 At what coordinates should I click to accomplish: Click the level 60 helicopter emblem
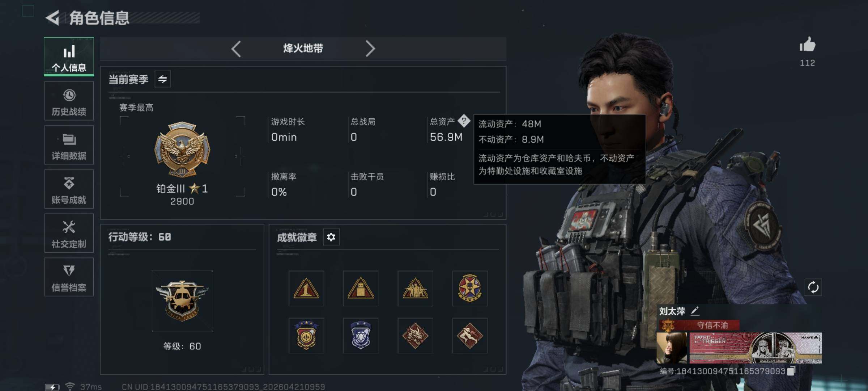[x=182, y=301]
